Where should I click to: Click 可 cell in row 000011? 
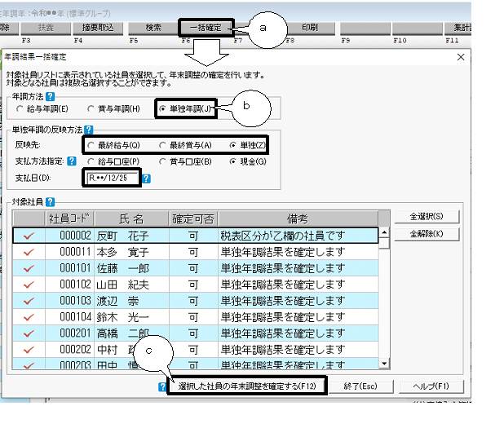193,252
